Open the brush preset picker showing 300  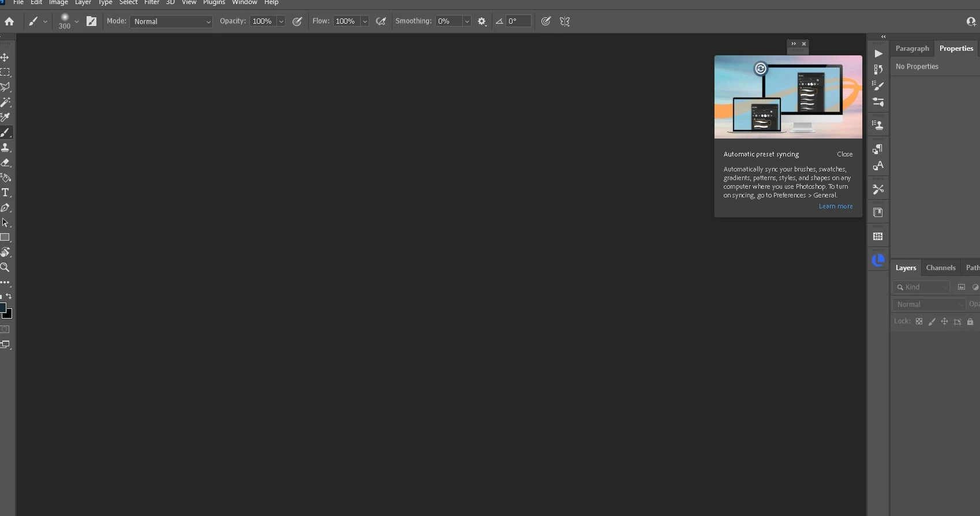pos(68,21)
